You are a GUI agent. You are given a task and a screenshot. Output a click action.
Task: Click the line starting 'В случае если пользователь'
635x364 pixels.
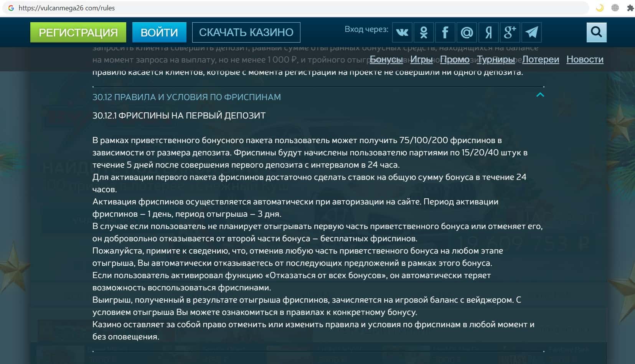click(x=317, y=226)
